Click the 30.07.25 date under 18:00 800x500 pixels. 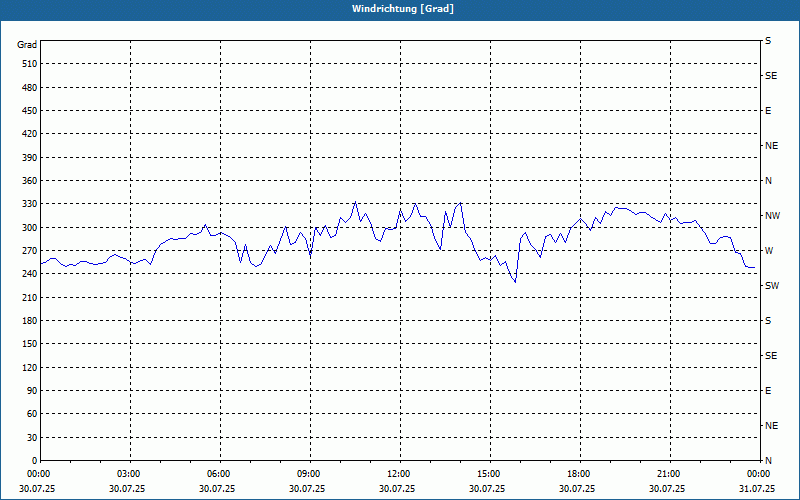(577, 488)
